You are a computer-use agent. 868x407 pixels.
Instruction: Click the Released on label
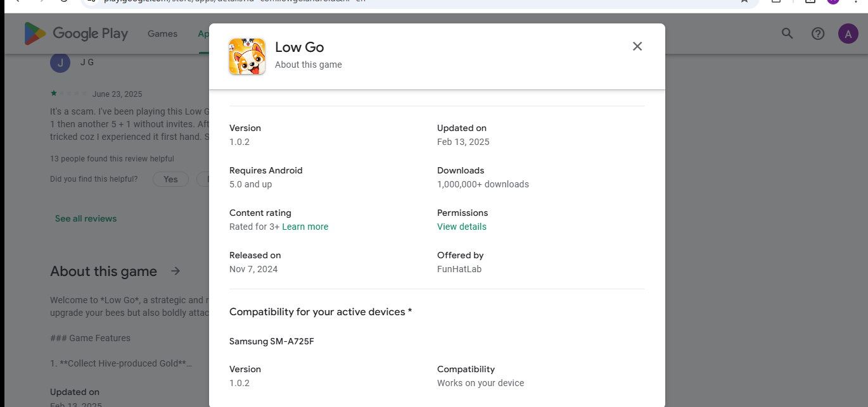coord(255,255)
